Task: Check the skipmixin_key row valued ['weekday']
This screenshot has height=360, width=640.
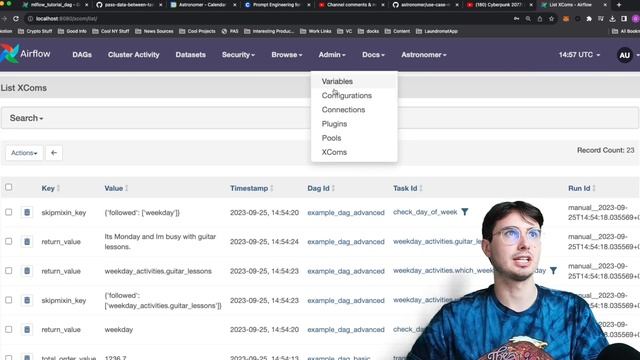Action: click(9, 212)
